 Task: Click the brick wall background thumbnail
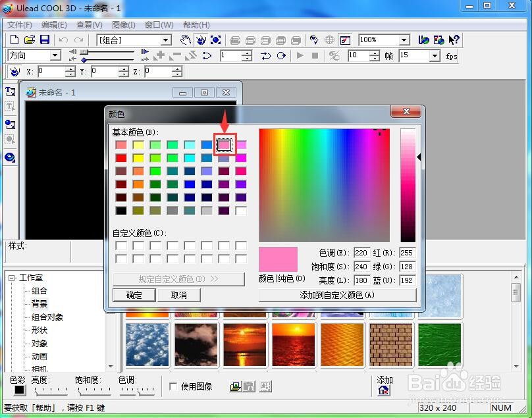(391, 345)
